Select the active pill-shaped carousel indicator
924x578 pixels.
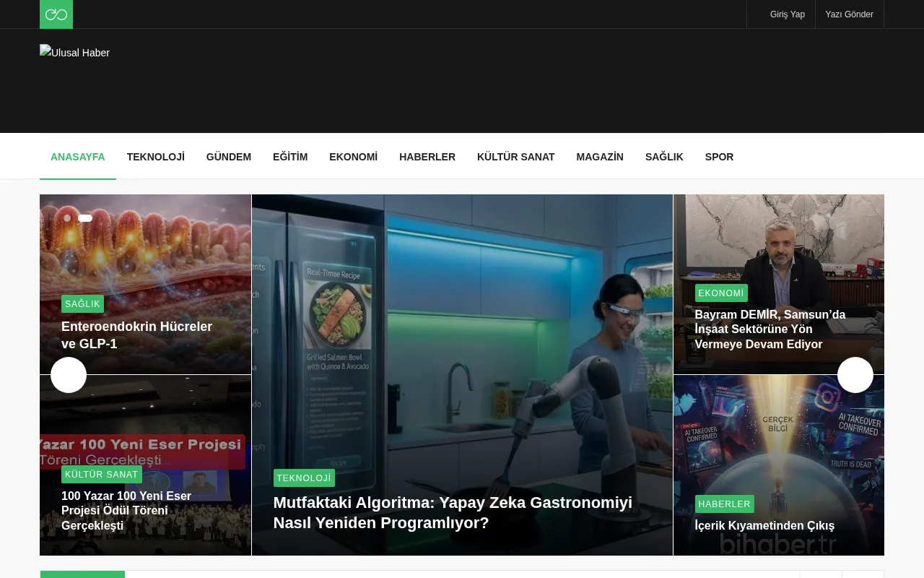tap(85, 218)
